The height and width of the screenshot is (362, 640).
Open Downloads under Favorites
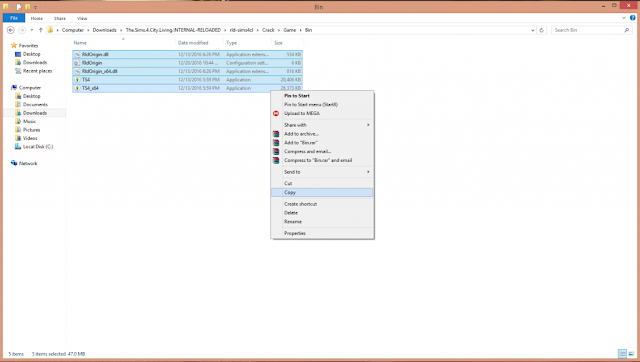click(x=35, y=62)
